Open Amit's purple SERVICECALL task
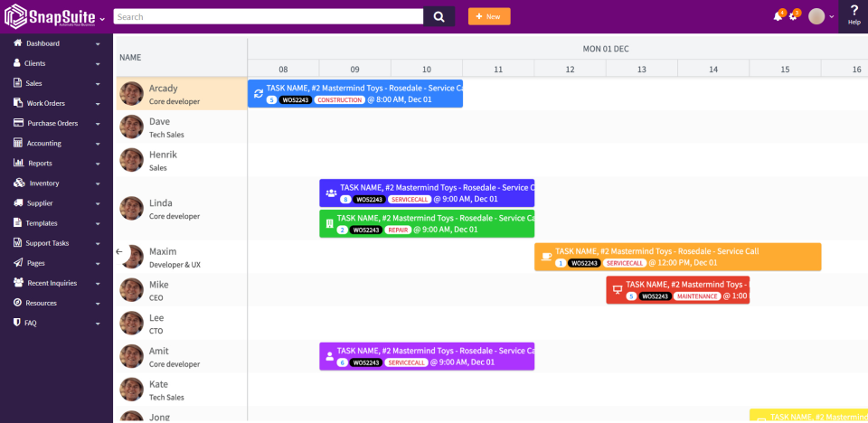Image resolution: width=868 pixels, height=423 pixels. 427,356
